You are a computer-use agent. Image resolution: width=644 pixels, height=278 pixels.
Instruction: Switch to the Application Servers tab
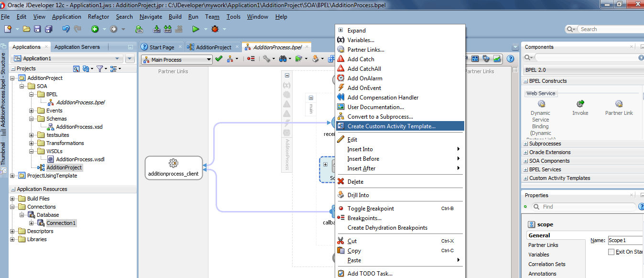click(77, 47)
